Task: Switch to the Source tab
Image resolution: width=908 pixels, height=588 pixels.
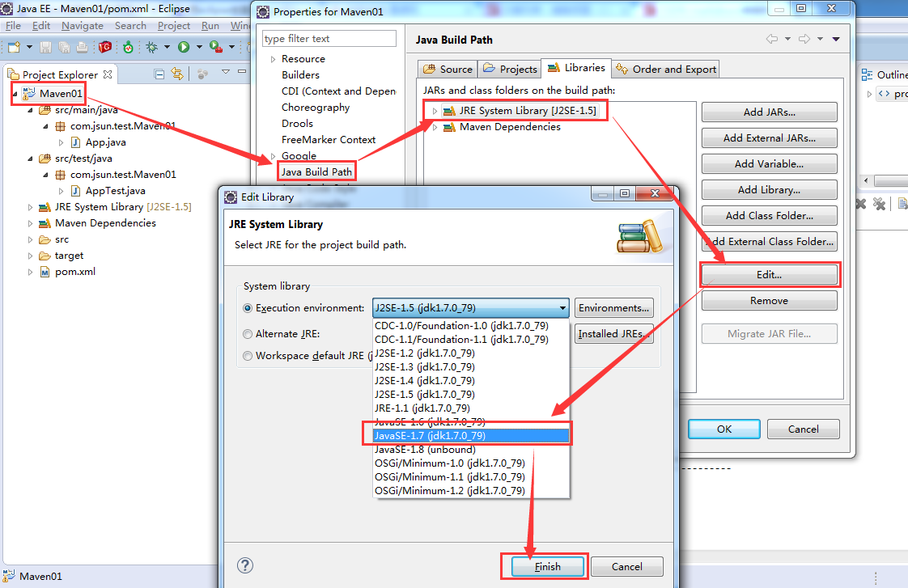Action: click(448, 69)
